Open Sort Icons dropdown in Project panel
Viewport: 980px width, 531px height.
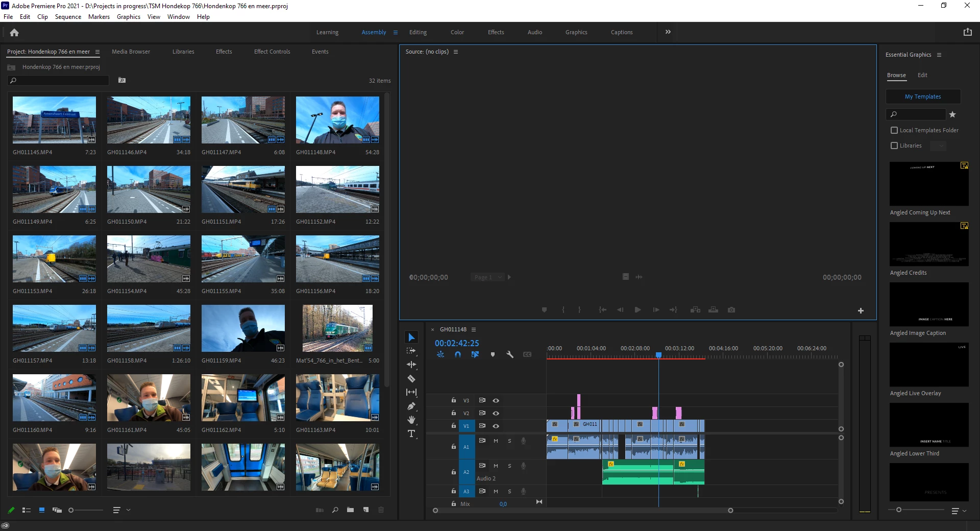pos(121,510)
